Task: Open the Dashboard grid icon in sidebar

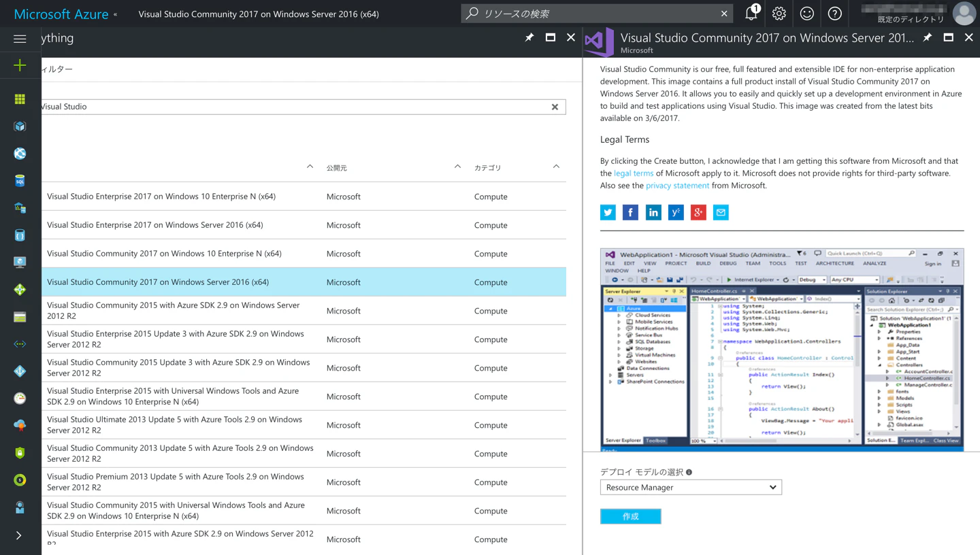Action: (20, 99)
